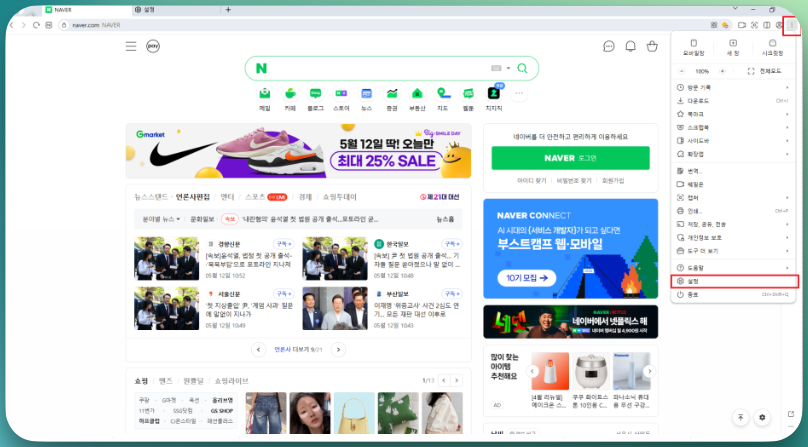This screenshot has width=808, height=447.
Task: Subscribe to 경향신문 with 구독 button
Action: pyautogui.click(x=284, y=244)
